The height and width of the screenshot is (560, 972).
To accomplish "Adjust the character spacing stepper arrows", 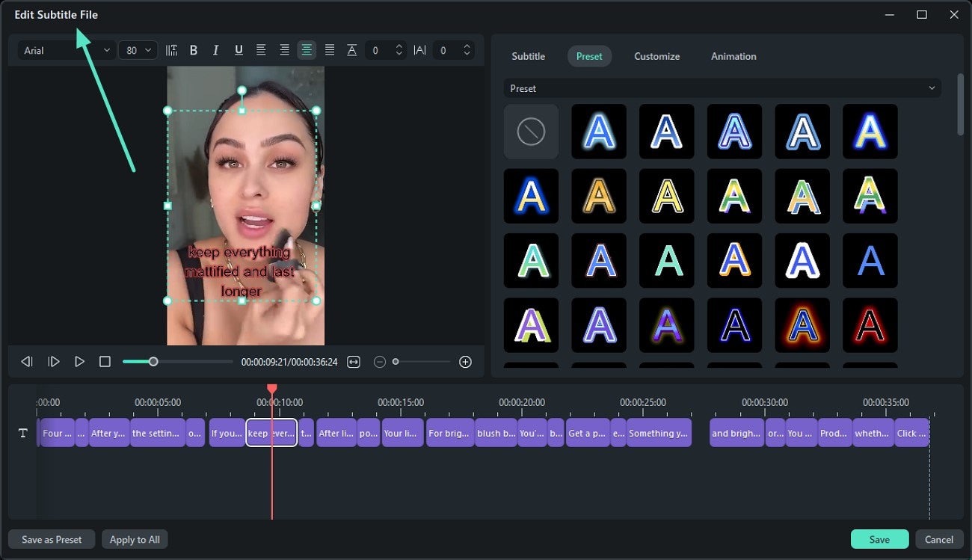I will (467, 50).
